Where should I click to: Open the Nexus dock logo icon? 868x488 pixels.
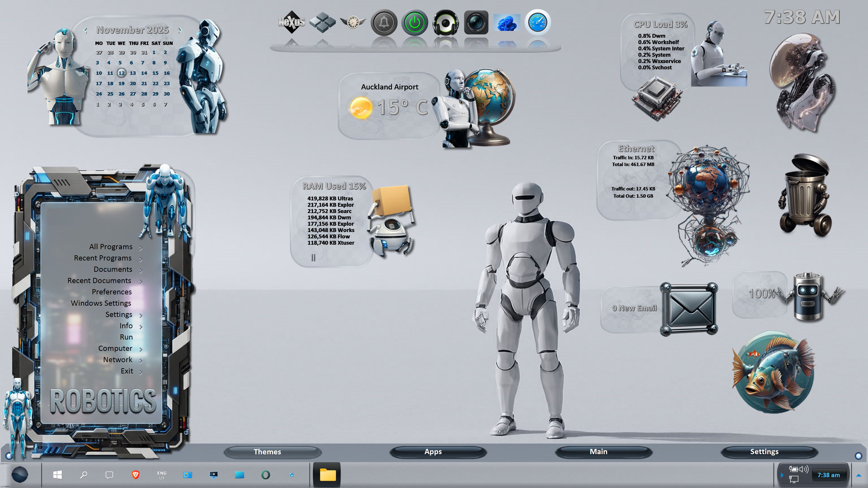tap(291, 22)
